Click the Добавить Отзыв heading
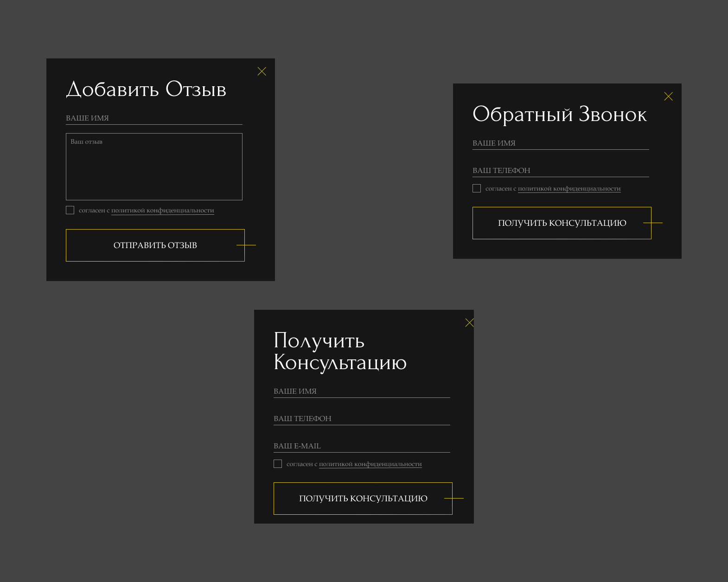The width and height of the screenshot is (728, 582). 146,89
